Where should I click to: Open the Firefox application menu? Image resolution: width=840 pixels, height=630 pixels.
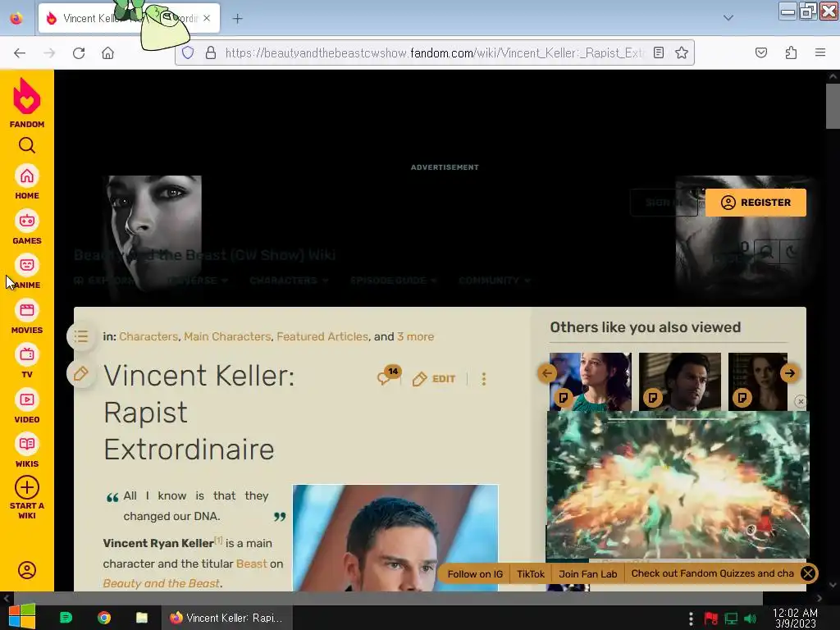[820, 52]
